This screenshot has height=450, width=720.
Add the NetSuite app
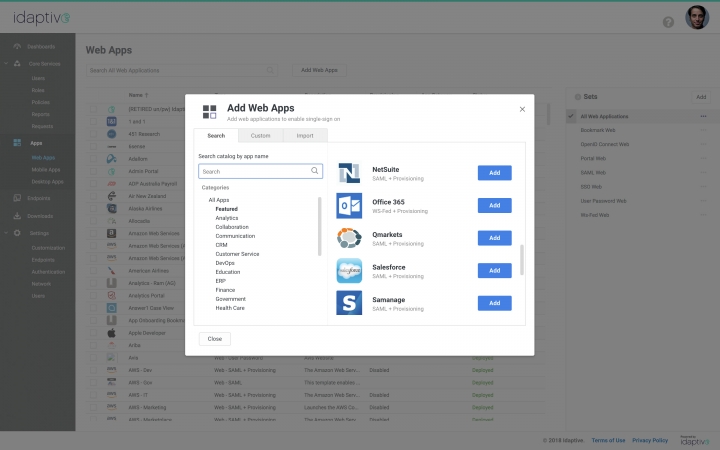[x=495, y=173]
